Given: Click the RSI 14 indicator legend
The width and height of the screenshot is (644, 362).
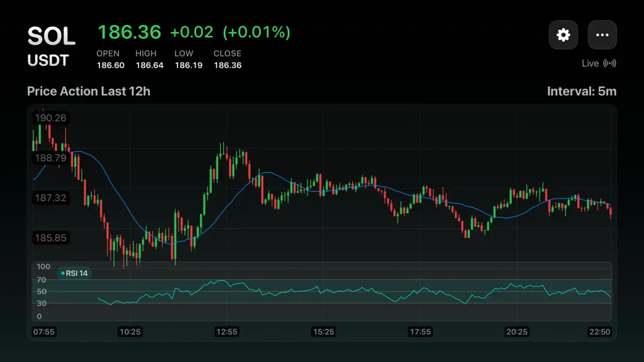Looking at the screenshot, I should (74, 273).
